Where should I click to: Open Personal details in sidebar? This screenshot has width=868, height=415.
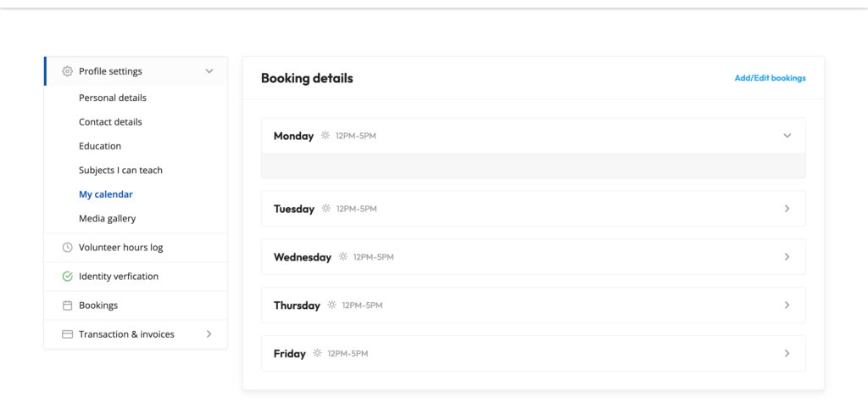tap(113, 98)
